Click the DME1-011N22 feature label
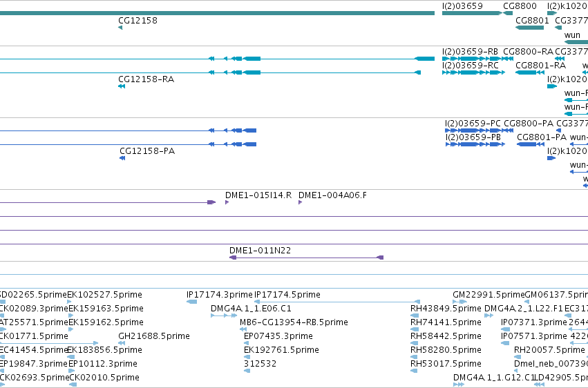The height and width of the screenshot is (388, 588). (260, 251)
